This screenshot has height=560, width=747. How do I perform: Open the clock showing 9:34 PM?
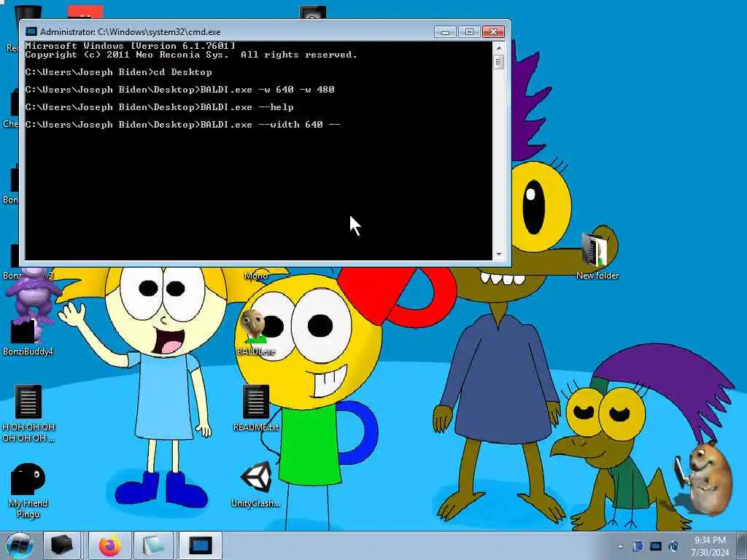[710, 545]
